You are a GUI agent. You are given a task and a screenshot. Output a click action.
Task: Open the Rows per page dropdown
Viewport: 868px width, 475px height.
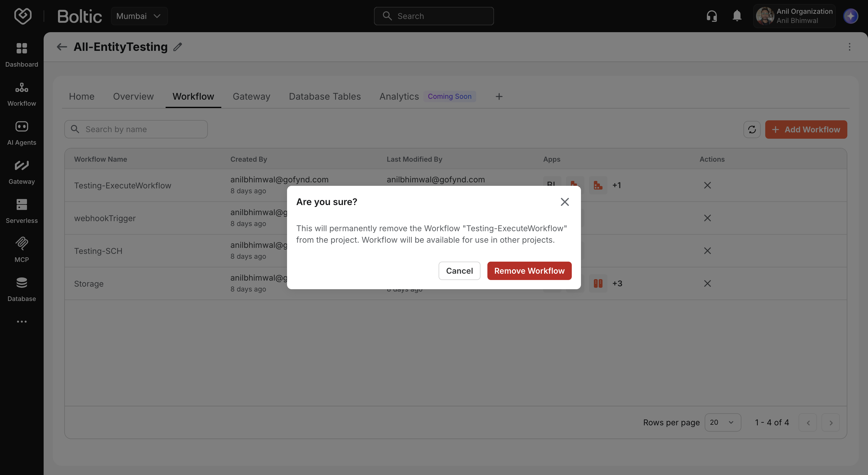(x=723, y=422)
